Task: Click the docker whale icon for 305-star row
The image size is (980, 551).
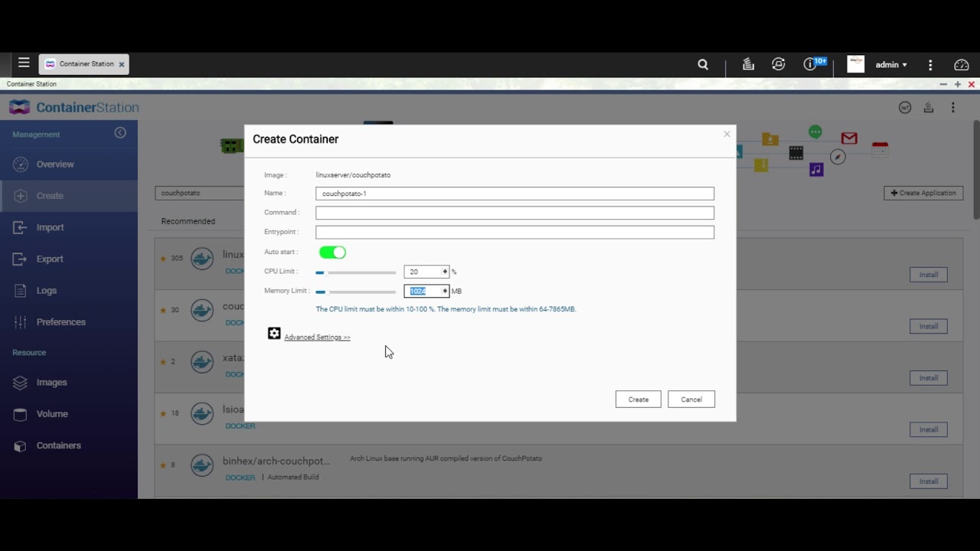Action: (202, 259)
